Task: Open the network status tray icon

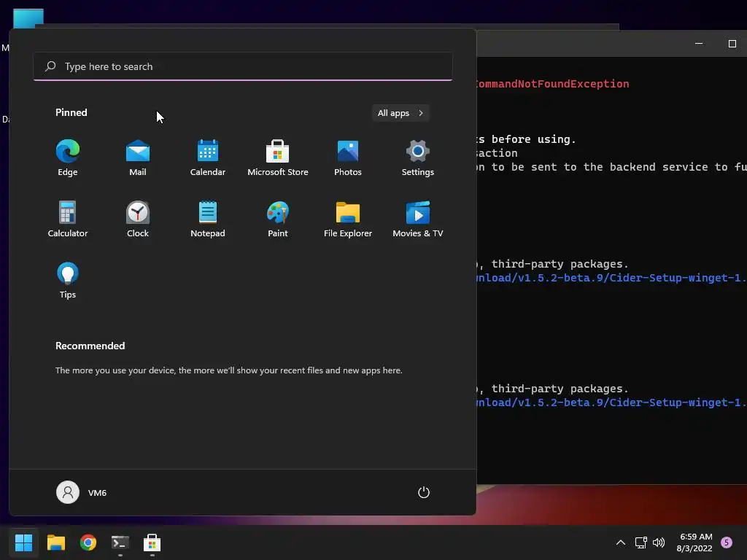Action: (x=640, y=542)
